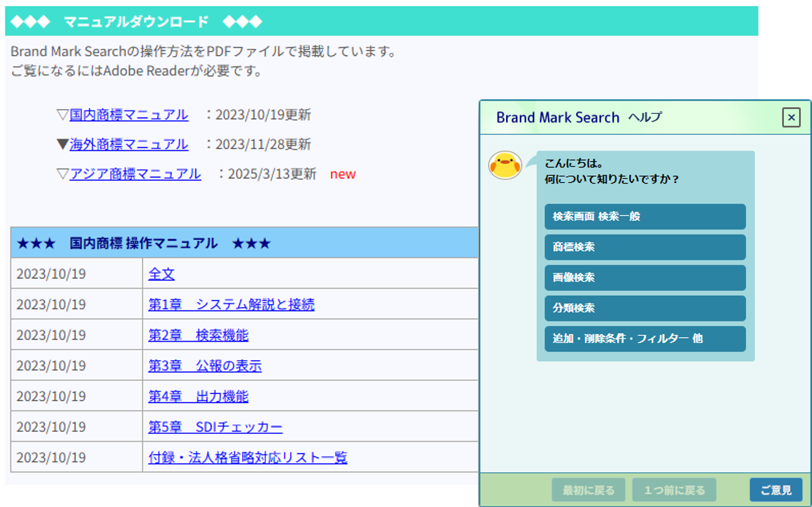
Task: Click the ▽ triangle before アジア商標マニュアル
Action: tap(63, 174)
